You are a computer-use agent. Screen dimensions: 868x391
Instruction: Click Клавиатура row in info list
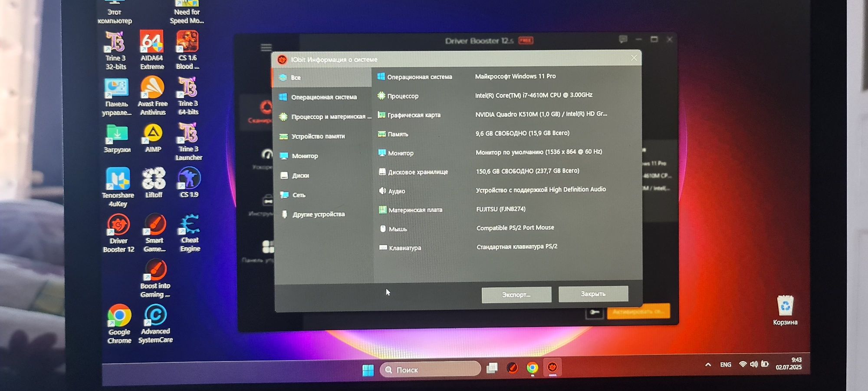tap(508, 247)
